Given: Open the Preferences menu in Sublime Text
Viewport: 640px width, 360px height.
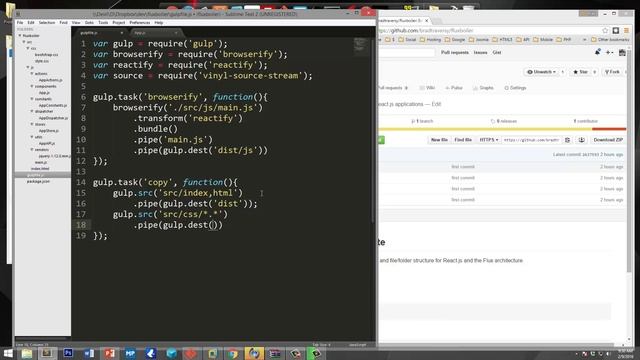Looking at the screenshot, I should (140, 23).
